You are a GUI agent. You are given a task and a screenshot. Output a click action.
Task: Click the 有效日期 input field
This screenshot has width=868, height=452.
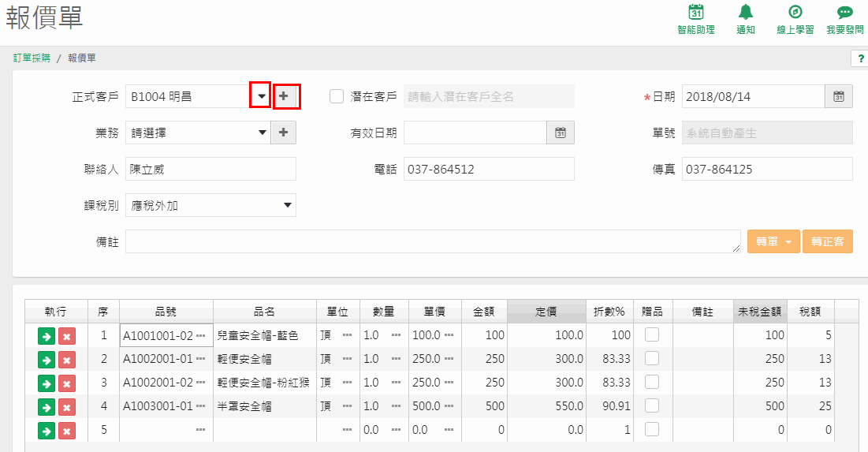click(475, 133)
